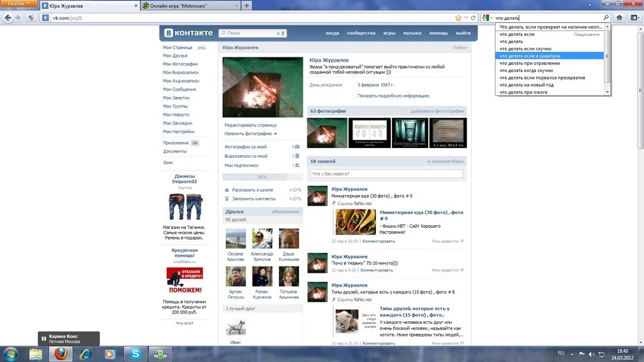Open the Firefox home page icon

pyautogui.click(x=619, y=17)
